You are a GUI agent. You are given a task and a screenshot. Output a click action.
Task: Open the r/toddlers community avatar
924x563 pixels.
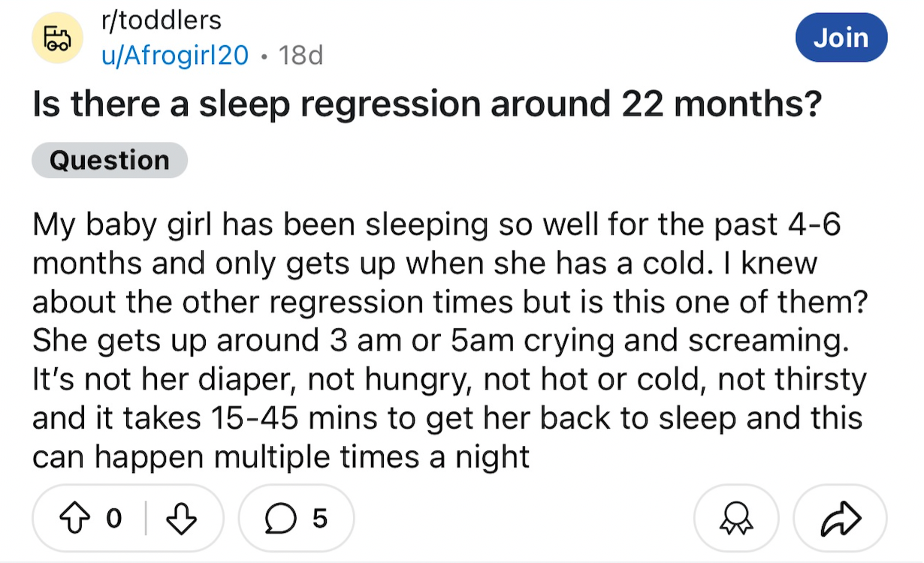coord(56,38)
